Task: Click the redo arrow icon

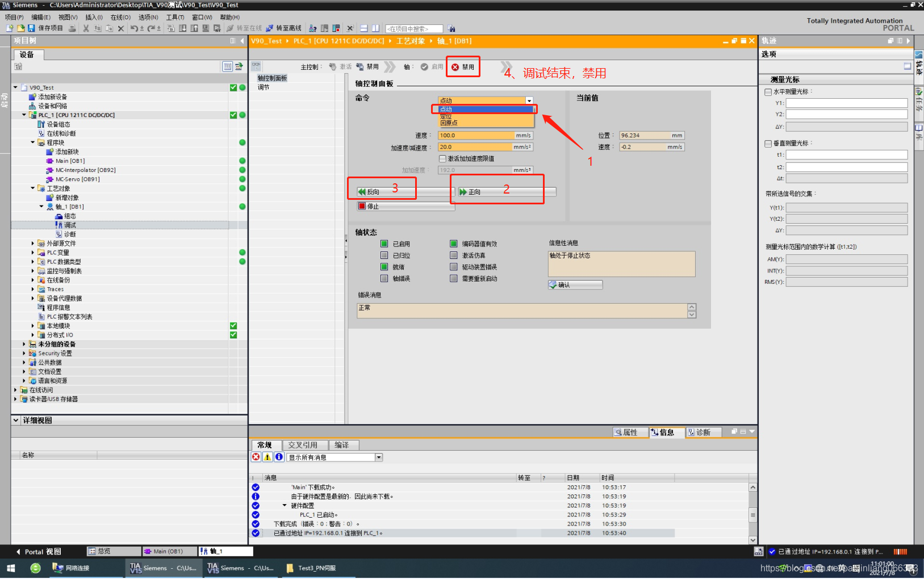Action: pos(151,28)
